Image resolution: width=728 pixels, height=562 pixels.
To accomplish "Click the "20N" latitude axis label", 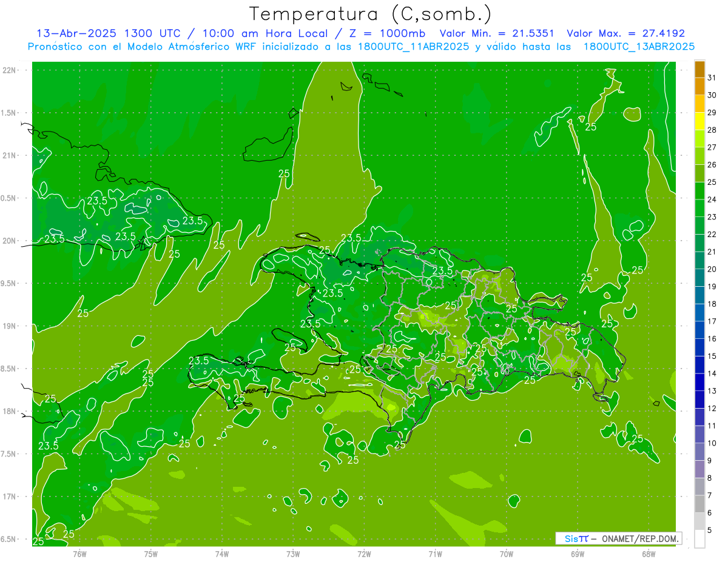I will (x=9, y=241).
